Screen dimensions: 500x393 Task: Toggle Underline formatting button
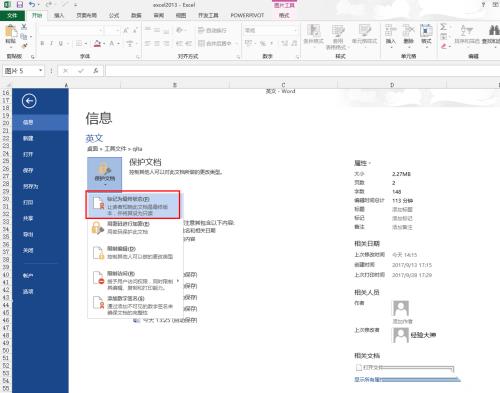[x=61, y=43]
